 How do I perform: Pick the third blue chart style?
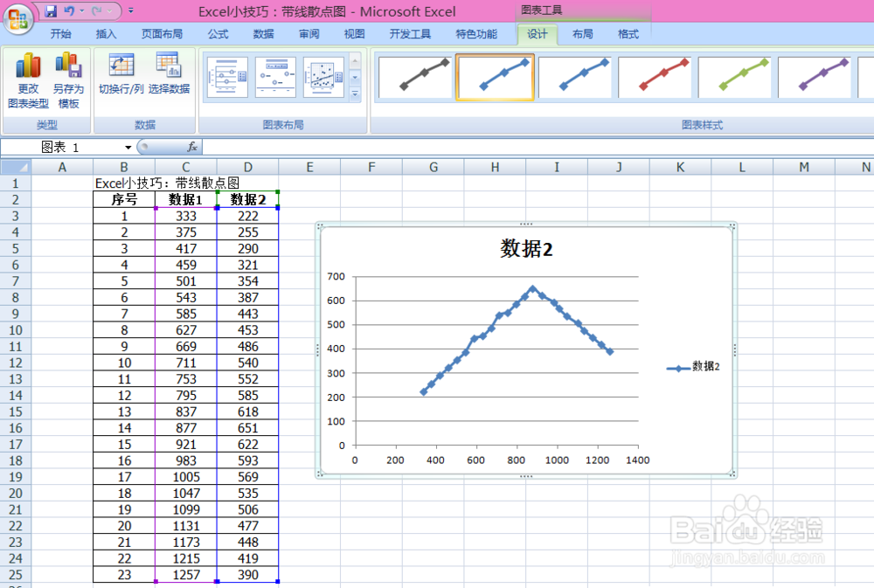[575, 77]
